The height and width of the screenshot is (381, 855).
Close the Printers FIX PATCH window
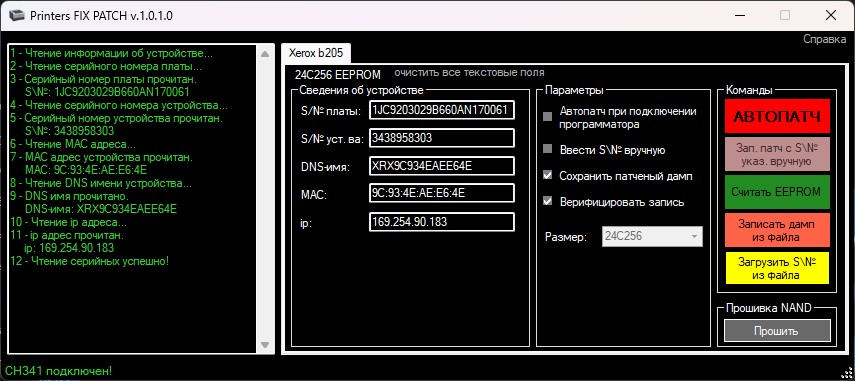(x=830, y=15)
